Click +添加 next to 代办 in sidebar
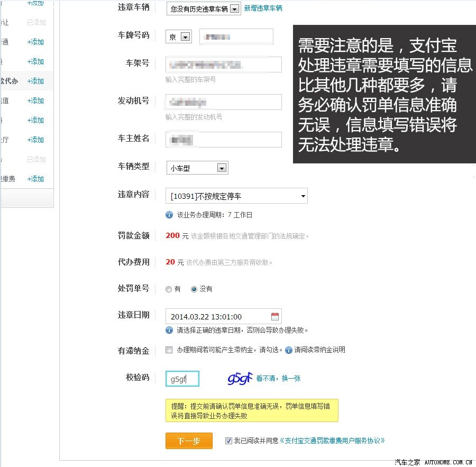The image size is (476, 467). point(35,81)
